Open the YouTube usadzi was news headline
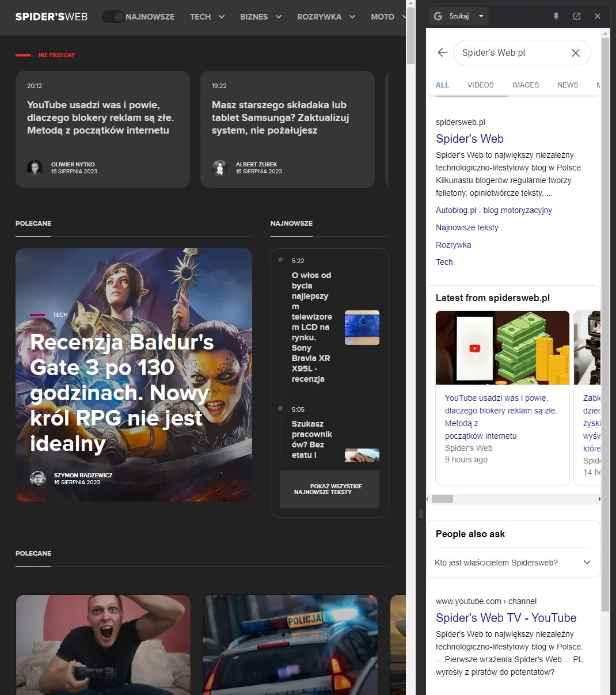The width and height of the screenshot is (616, 695). pyautogui.click(x=501, y=417)
